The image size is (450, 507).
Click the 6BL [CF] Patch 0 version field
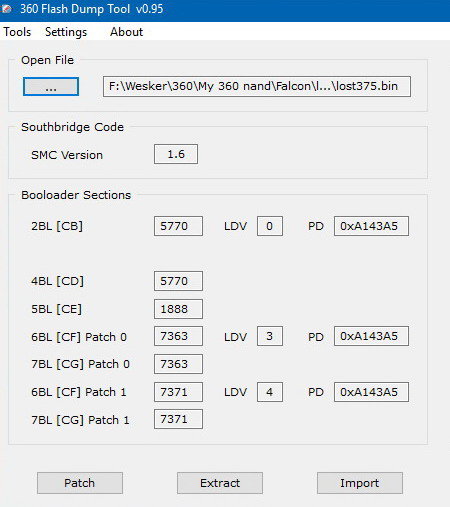click(x=178, y=336)
